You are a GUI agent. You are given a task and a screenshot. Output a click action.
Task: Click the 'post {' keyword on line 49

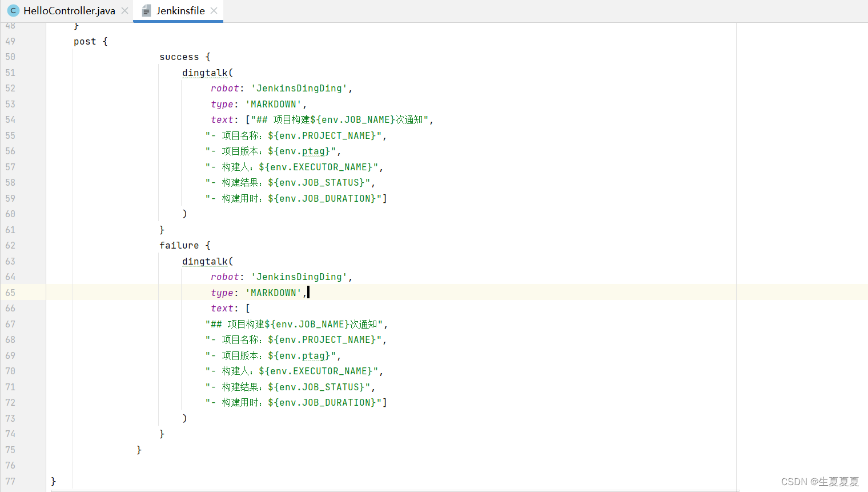coord(90,41)
